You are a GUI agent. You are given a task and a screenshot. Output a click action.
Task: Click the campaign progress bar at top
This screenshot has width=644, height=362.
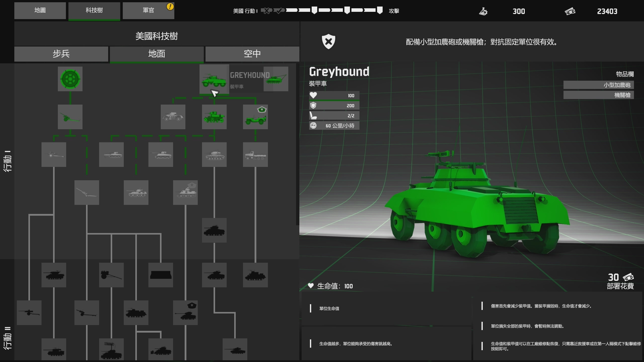[x=321, y=11]
